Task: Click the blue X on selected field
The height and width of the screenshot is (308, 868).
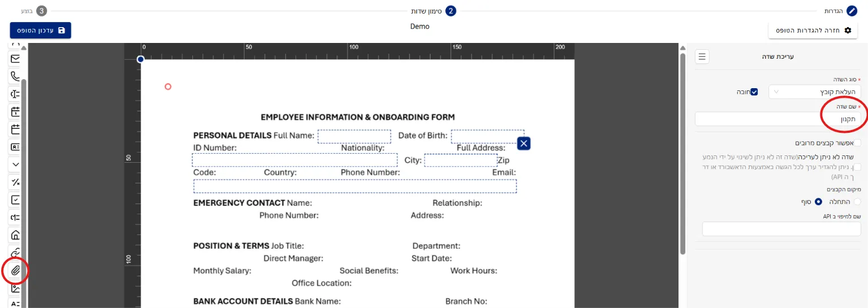Action: coord(524,144)
